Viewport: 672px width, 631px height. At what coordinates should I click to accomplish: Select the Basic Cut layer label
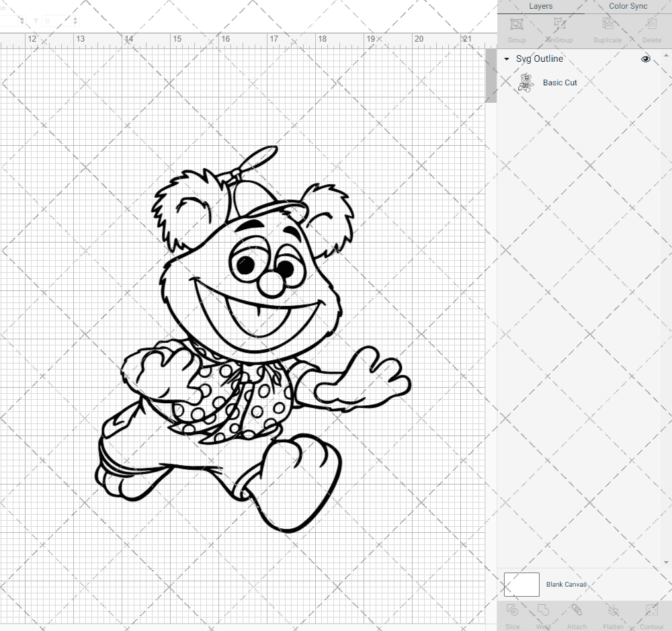(x=560, y=83)
